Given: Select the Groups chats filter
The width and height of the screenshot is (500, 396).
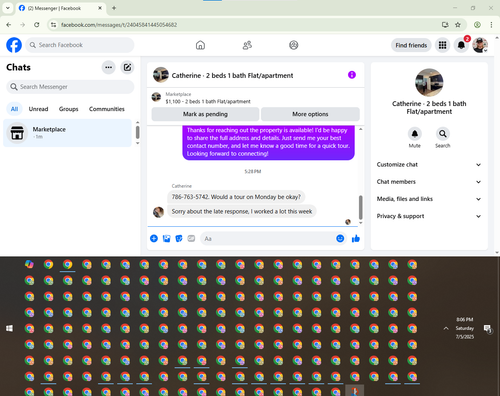Looking at the screenshot, I should click(69, 109).
